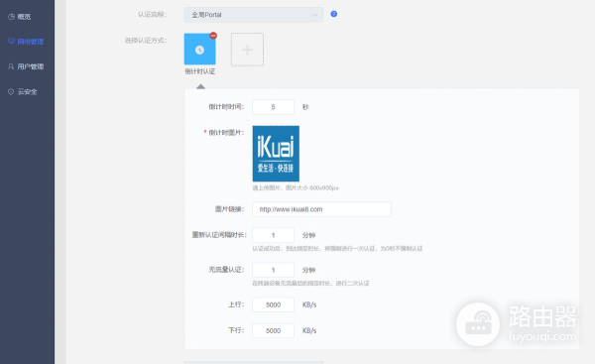Click the blue help question mark icon
The width and height of the screenshot is (595, 364).
tap(334, 14)
